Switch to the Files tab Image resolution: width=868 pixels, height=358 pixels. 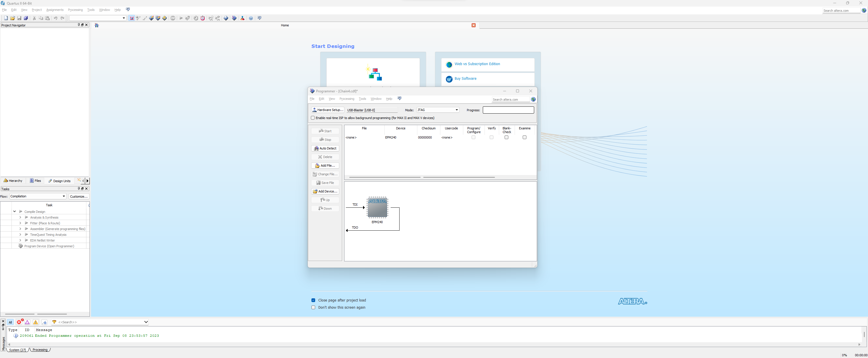(35, 181)
